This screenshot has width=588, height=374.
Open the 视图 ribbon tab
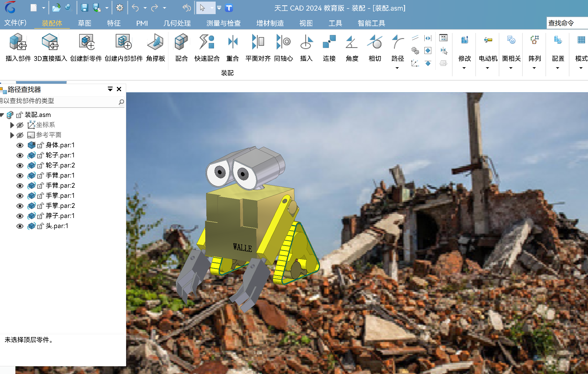coord(306,23)
